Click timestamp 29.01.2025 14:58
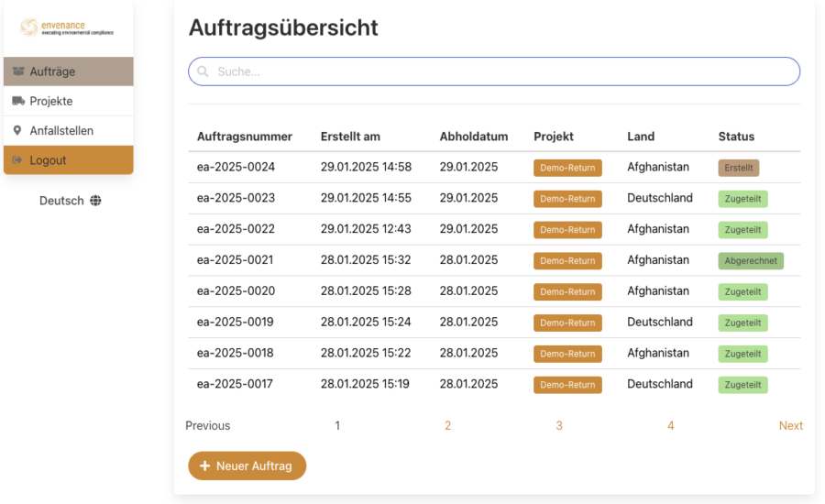This screenshot has height=504, width=825. click(x=366, y=167)
